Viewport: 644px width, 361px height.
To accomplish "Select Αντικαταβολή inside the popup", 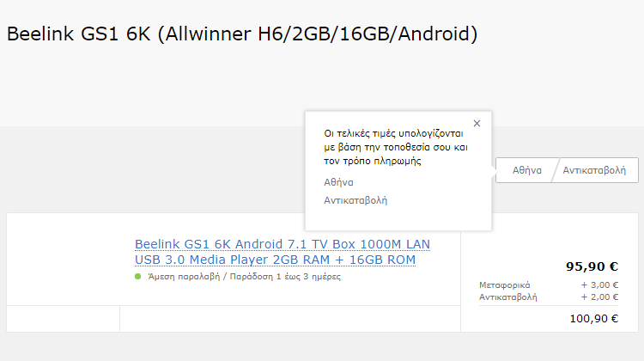I will point(355,200).
